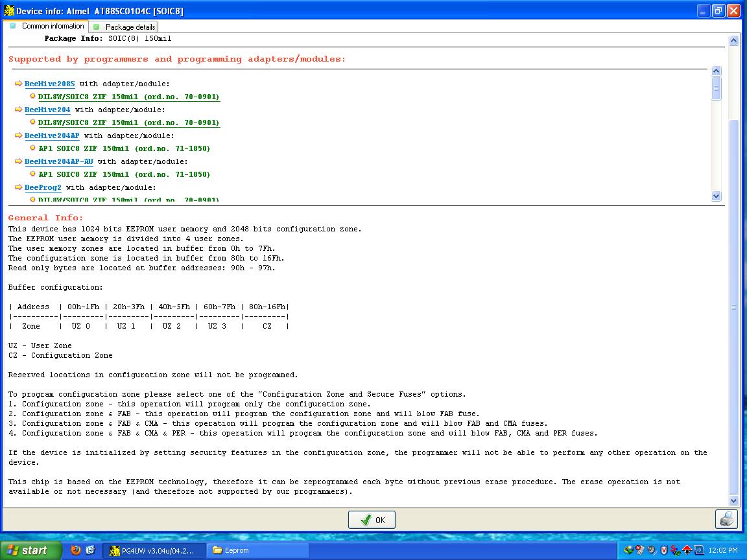Click scroll-down arrow of programmers list
The height and width of the screenshot is (560, 747).
(716, 196)
